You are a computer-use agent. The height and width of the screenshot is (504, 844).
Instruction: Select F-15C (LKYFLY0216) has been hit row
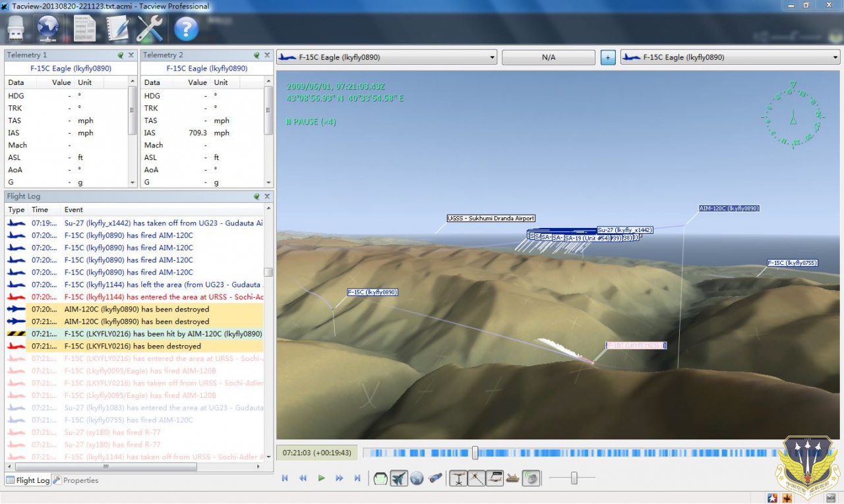[135, 334]
